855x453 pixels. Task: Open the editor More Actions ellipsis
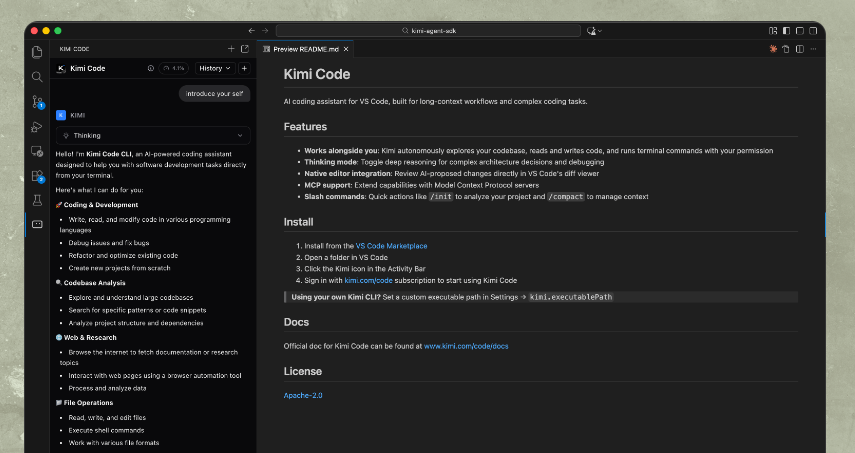[x=813, y=49]
